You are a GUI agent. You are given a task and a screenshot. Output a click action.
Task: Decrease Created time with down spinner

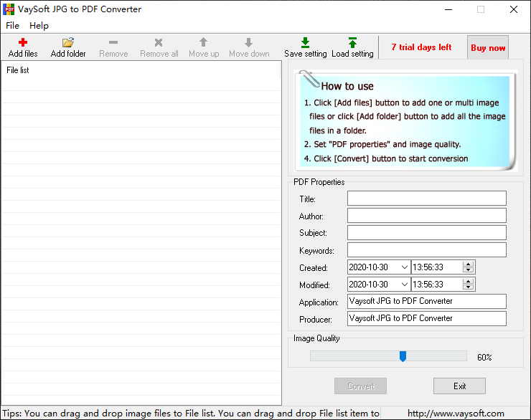point(469,270)
